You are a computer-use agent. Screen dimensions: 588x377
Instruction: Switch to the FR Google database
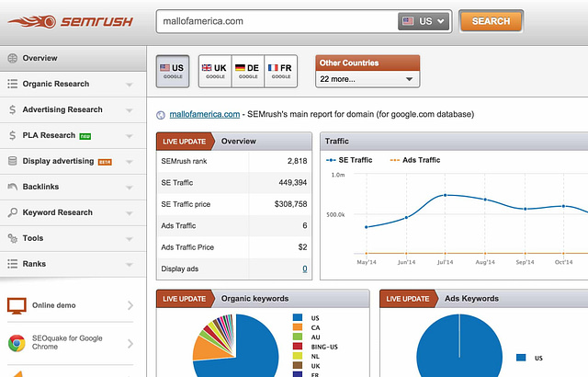click(x=280, y=72)
